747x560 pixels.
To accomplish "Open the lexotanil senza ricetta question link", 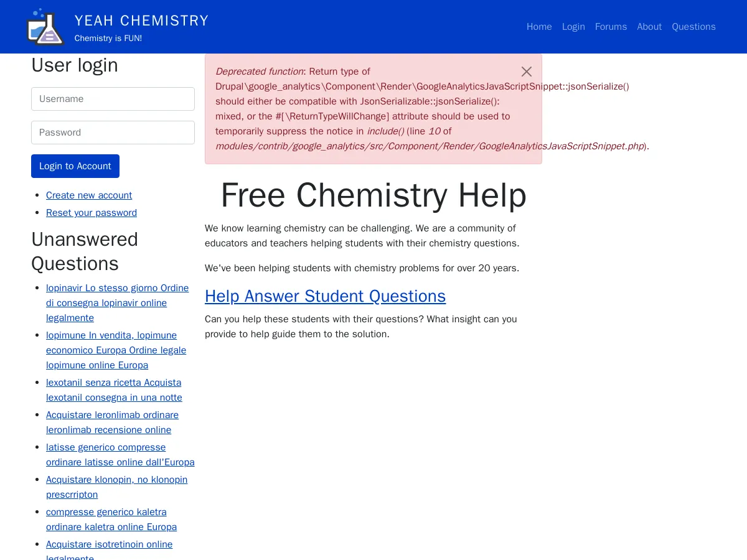I will point(114,390).
